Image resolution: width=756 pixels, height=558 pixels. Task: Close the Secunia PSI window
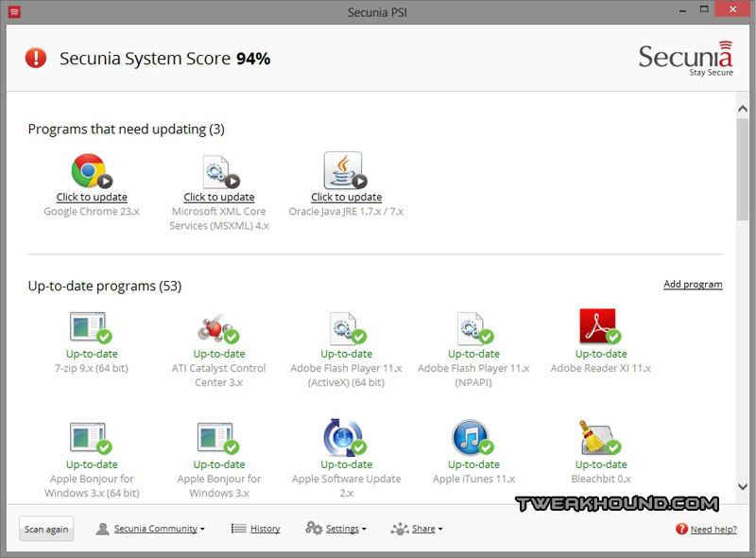[732, 9]
